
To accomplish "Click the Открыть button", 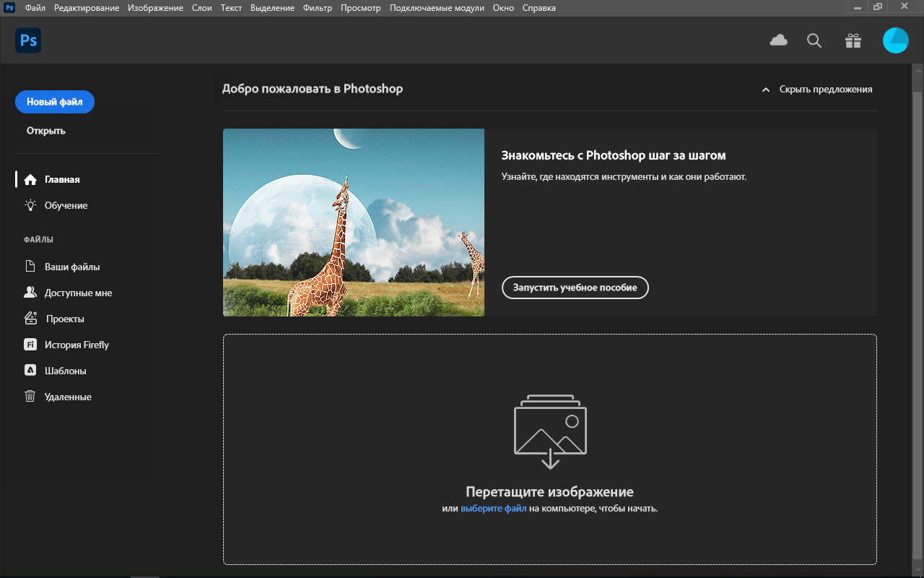I will (46, 131).
